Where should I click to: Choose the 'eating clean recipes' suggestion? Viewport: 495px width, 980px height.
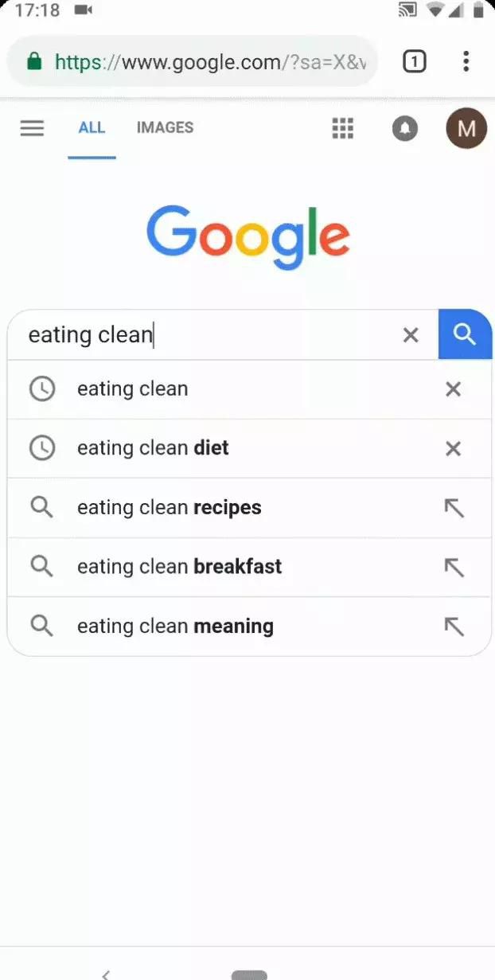click(x=169, y=508)
